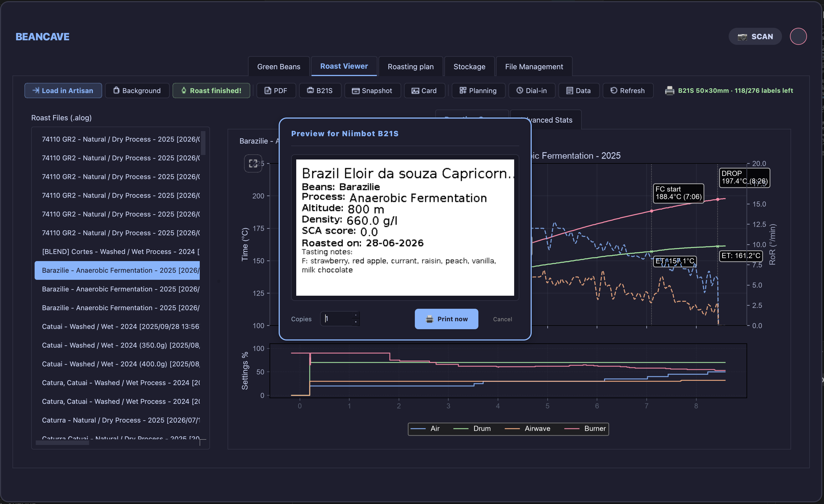This screenshot has width=824, height=504.
Task: Click the fullscreen expand icon on chart
Action: [253, 163]
